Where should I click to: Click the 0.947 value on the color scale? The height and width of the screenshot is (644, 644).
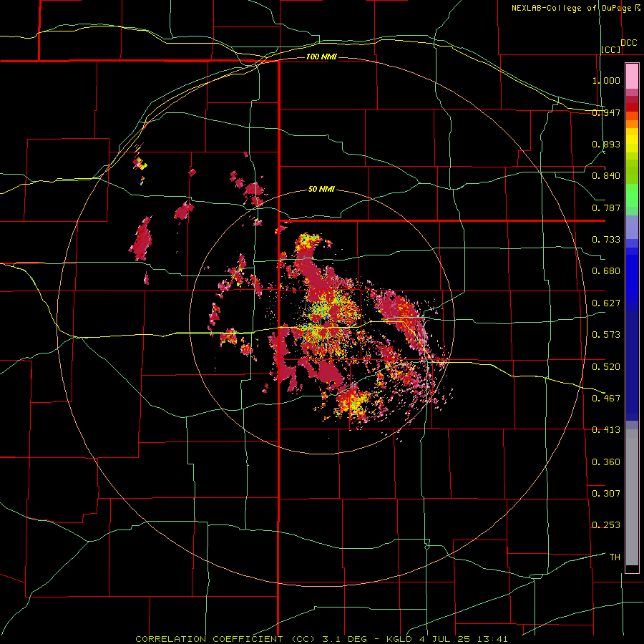pos(606,112)
